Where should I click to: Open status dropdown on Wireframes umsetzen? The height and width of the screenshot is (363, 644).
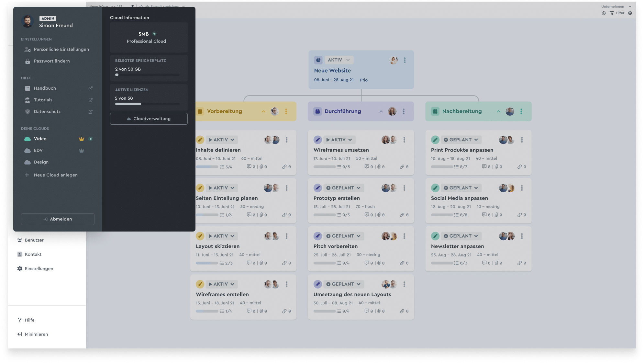pyautogui.click(x=339, y=140)
